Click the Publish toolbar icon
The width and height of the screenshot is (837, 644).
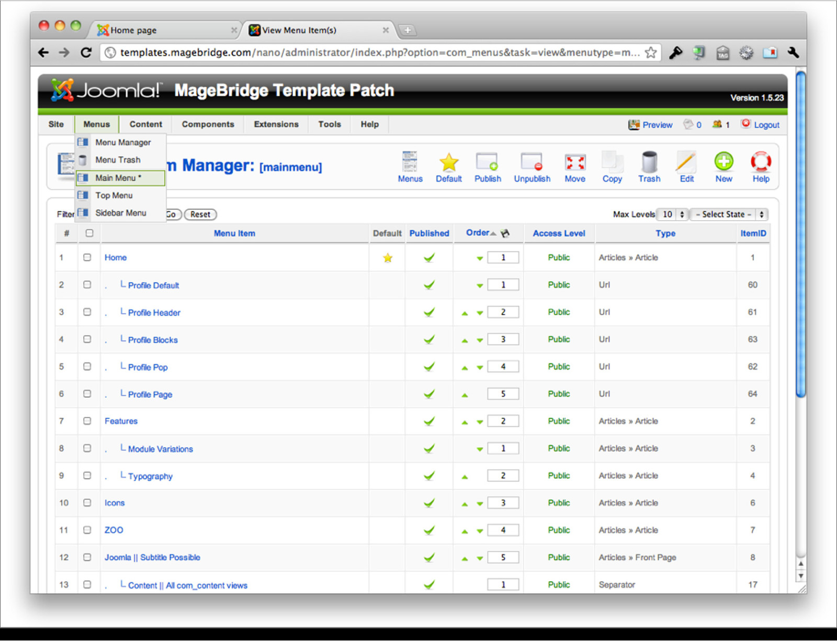tap(487, 162)
